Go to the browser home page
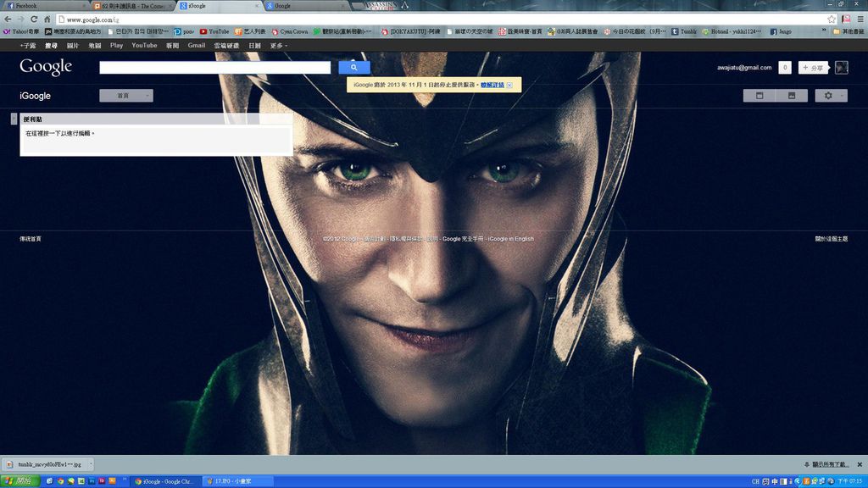 (47, 19)
